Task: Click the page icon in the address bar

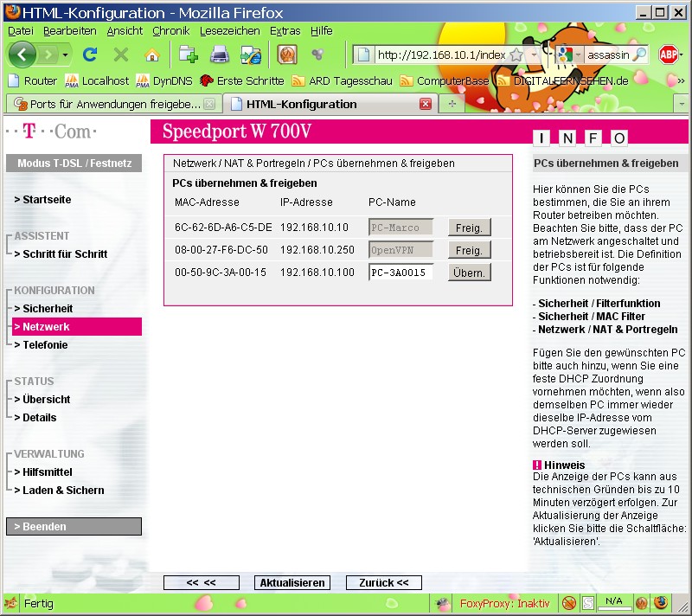Action: click(x=363, y=55)
